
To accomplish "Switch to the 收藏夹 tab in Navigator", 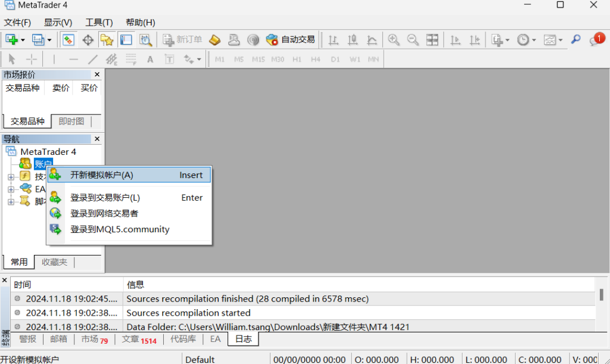I will point(54,262).
